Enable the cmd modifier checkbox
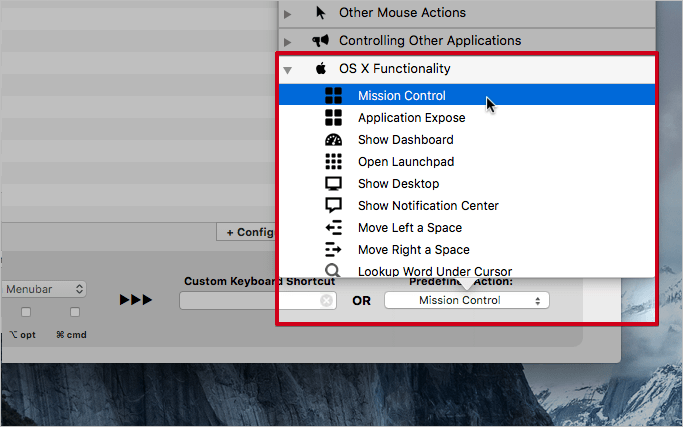This screenshot has width=683, height=427. [x=75, y=312]
